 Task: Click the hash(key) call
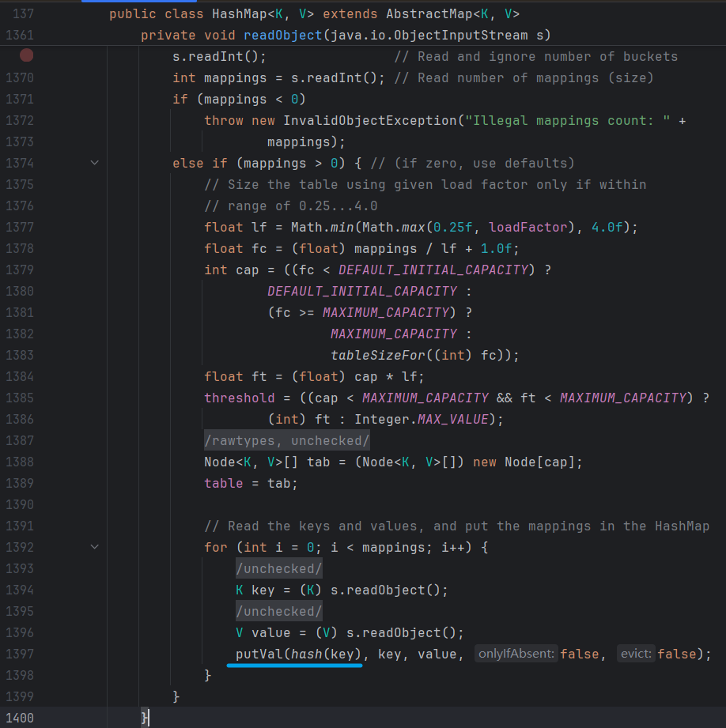(326, 654)
